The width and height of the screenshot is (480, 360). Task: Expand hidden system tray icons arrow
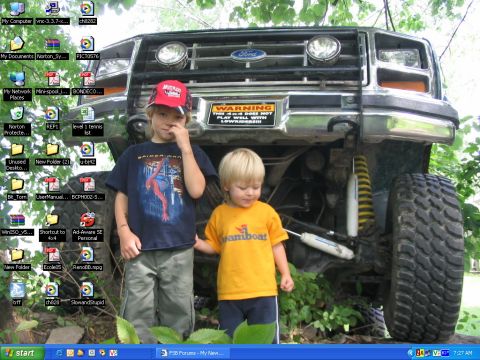[x=410, y=353]
